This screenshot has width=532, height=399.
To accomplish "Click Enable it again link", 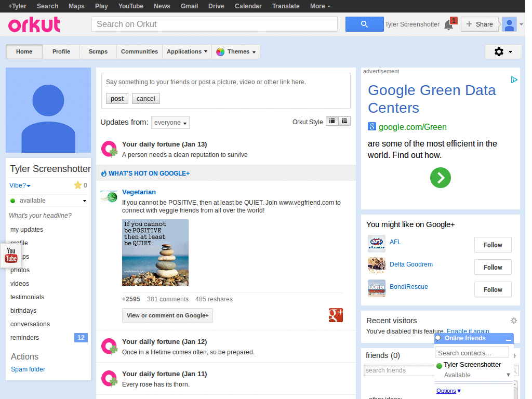I will [468, 331].
